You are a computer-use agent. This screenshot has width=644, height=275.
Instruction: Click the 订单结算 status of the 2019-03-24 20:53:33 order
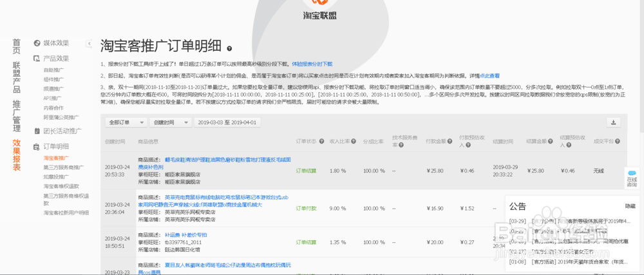point(307,171)
